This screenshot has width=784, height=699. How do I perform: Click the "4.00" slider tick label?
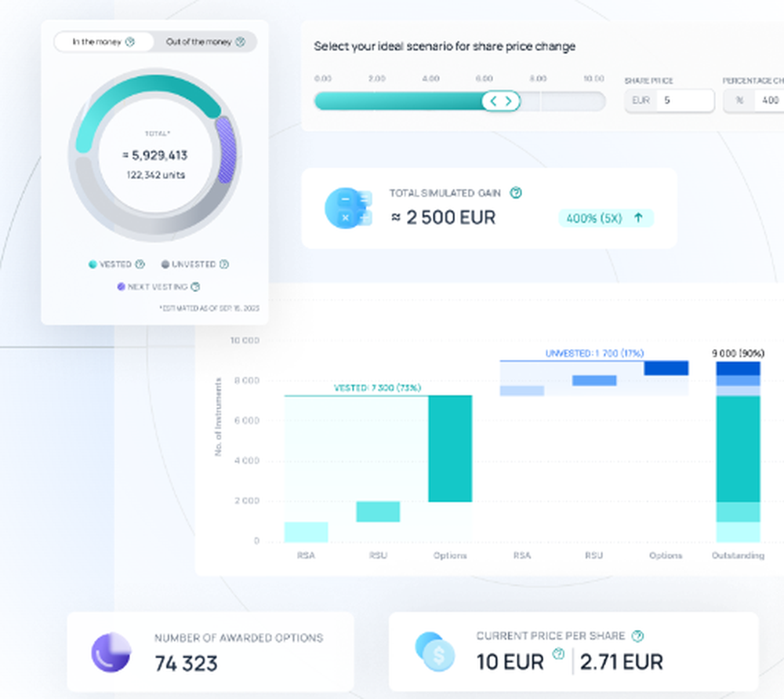point(430,78)
